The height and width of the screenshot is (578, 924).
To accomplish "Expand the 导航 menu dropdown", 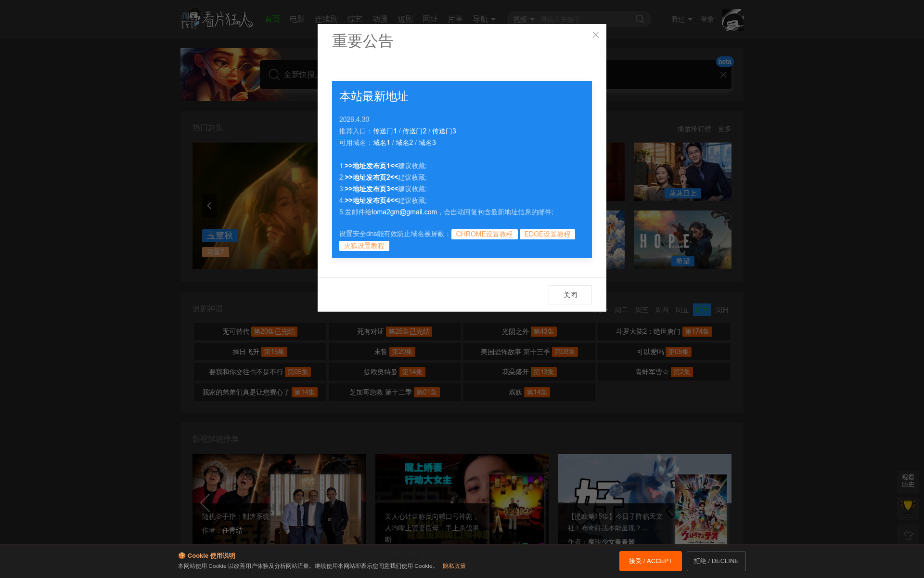I will click(484, 19).
